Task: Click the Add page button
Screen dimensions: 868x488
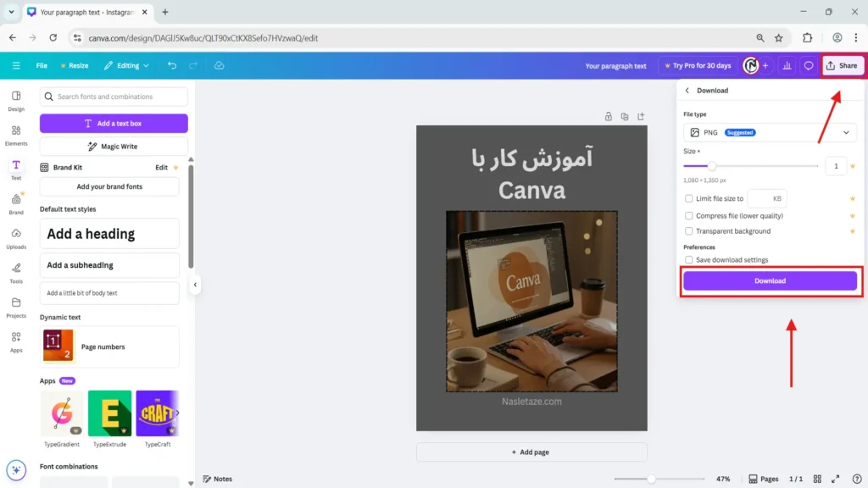Action: click(531, 452)
